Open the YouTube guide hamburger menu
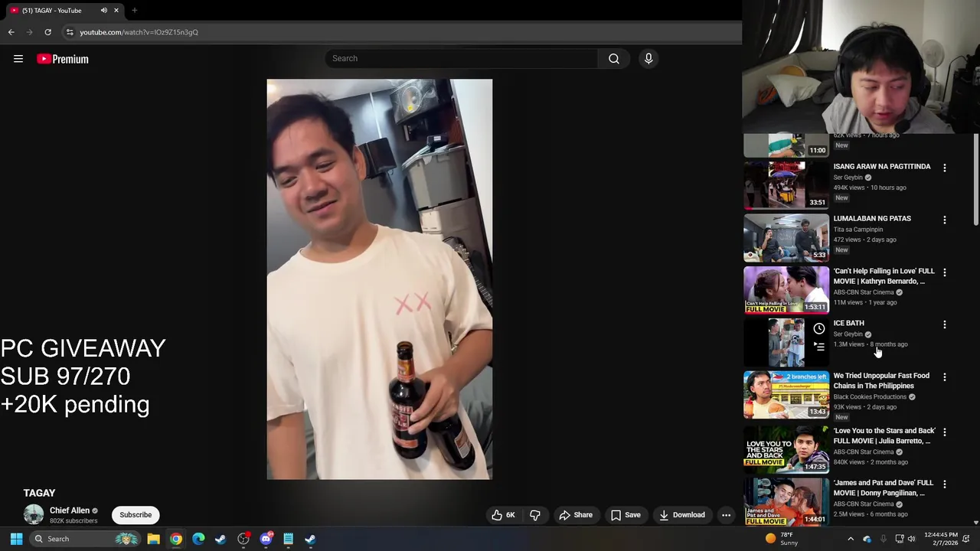 point(18,59)
